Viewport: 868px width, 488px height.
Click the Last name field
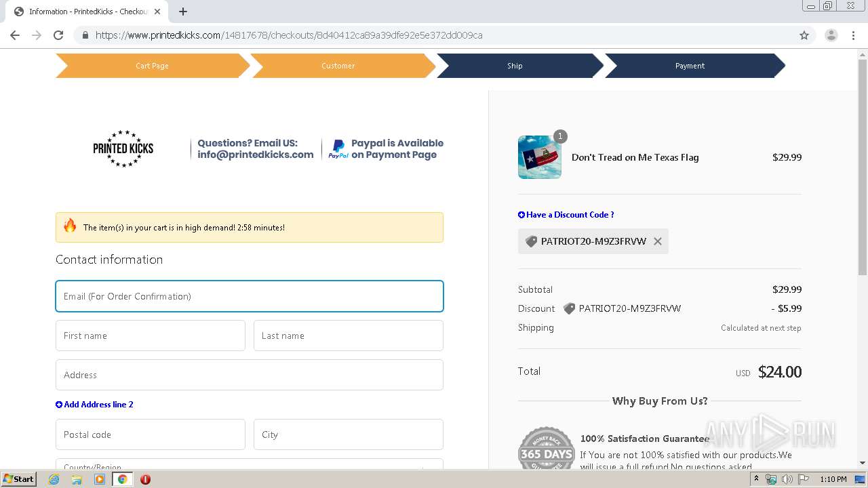[x=349, y=335]
